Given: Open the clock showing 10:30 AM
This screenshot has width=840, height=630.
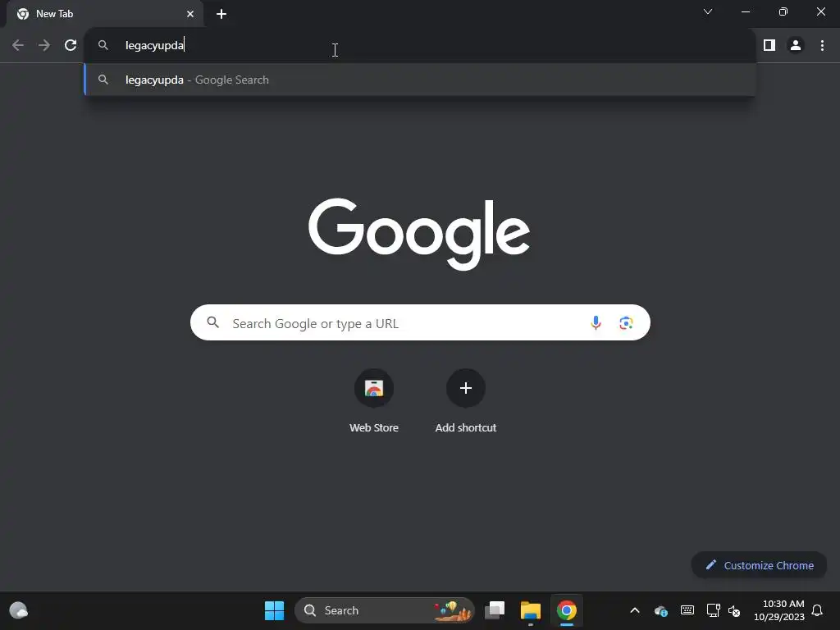Looking at the screenshot, I should [779, 610].
